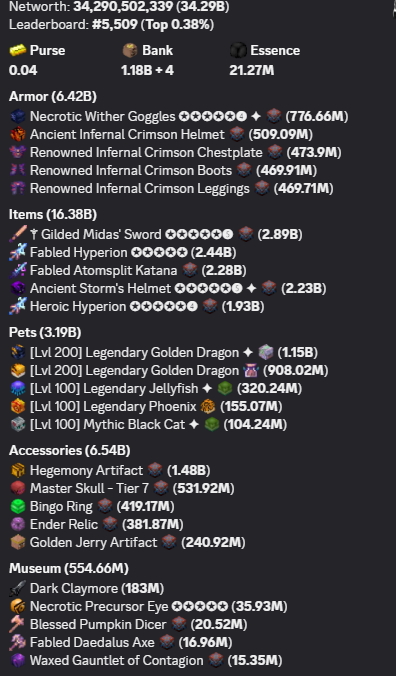The width and height of the screenshot is (396, 676).
Task: Click the green Bingo Ring icon
Action: (x=18, y=507)
